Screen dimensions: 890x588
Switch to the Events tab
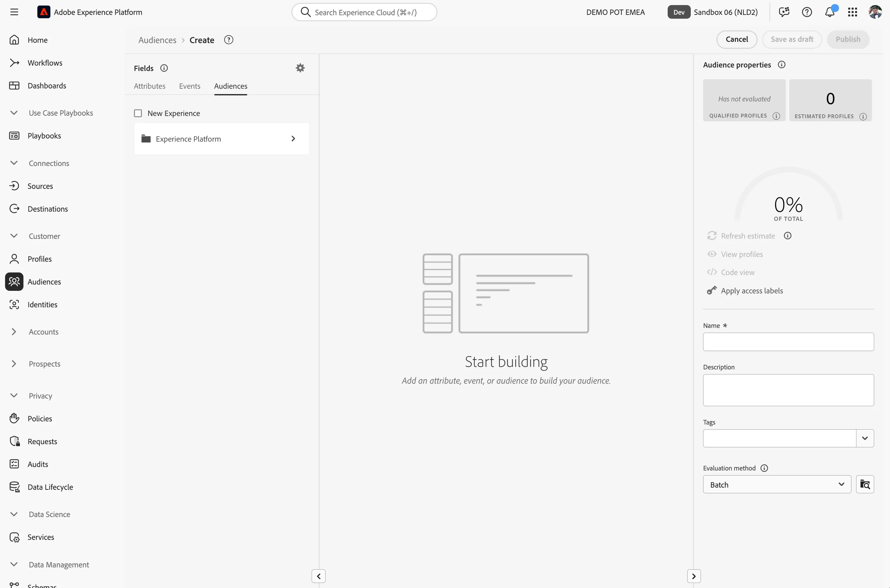pos(190,86)
